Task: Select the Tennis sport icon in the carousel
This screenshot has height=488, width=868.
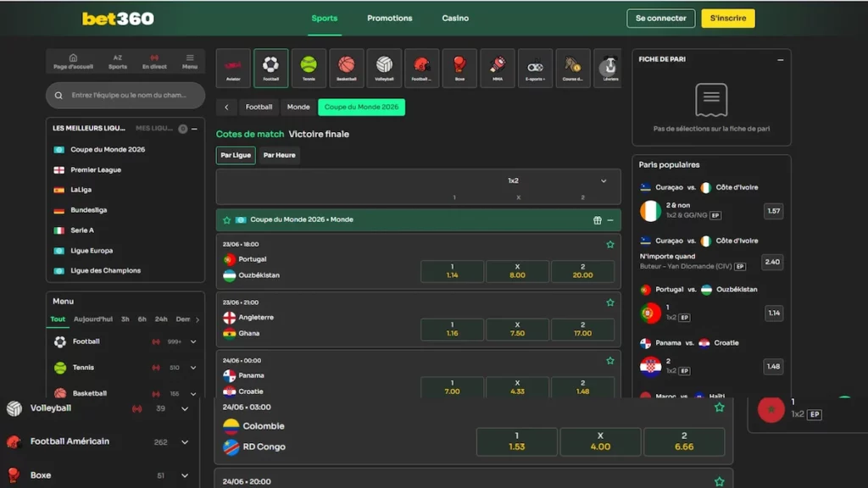Action: tap(309, 68)
